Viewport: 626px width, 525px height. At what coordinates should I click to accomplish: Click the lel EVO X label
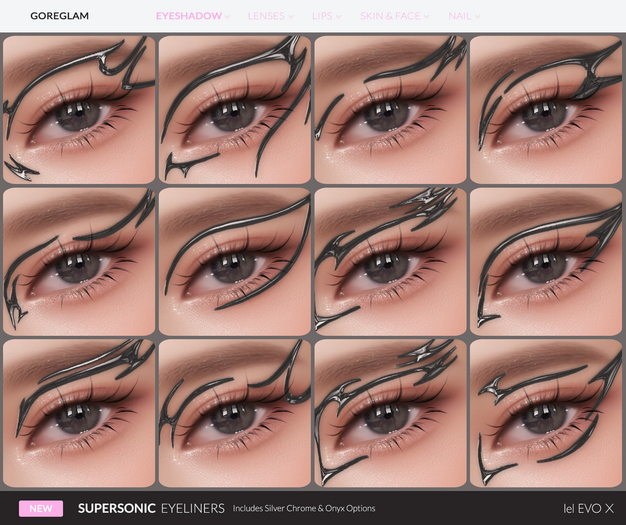[x=588, y=508]
